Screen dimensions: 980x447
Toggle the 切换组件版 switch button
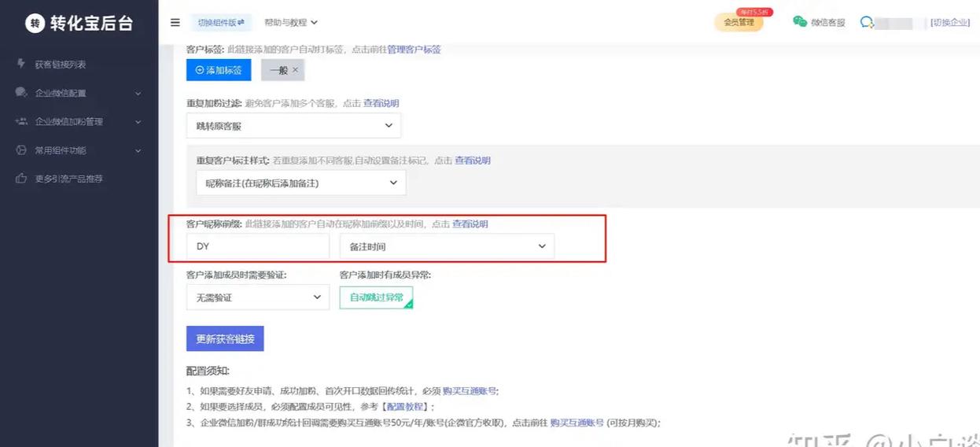tap(220, 23)
